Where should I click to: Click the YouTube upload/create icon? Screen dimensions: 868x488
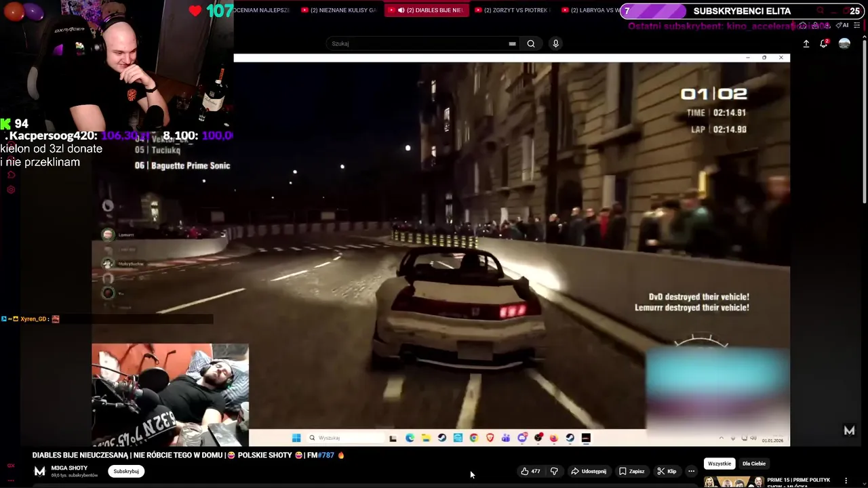click(x=806, y=43)
